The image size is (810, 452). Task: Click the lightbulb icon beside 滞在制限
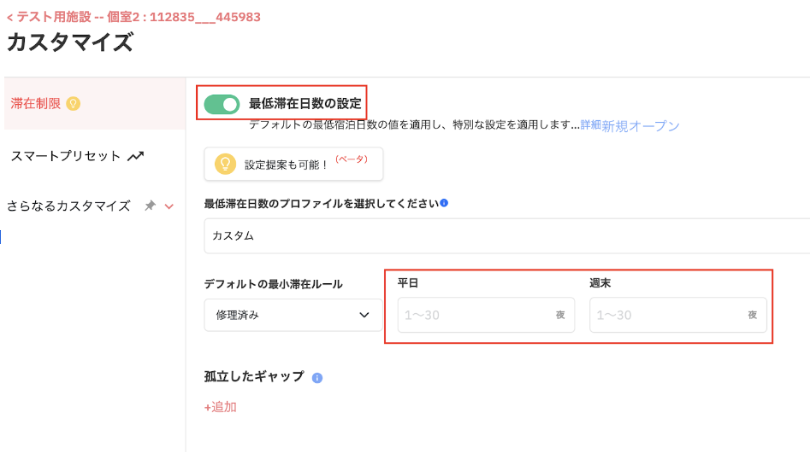coord(73,103)
